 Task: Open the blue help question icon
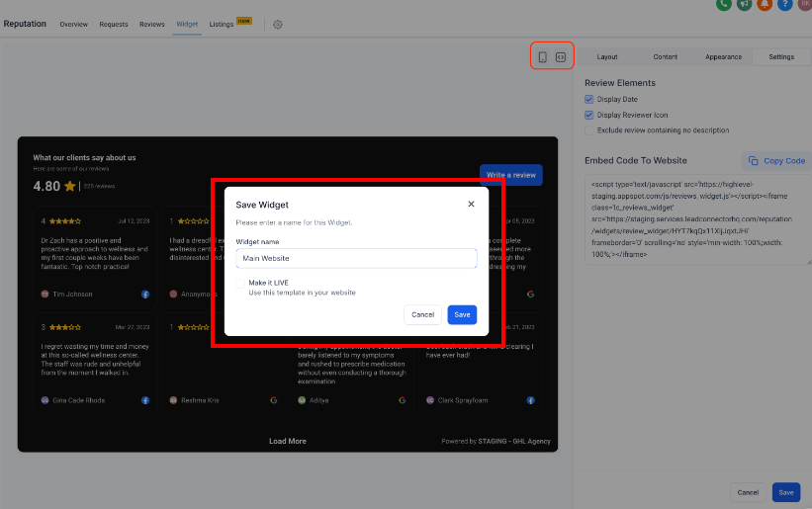tap(785, 4)
